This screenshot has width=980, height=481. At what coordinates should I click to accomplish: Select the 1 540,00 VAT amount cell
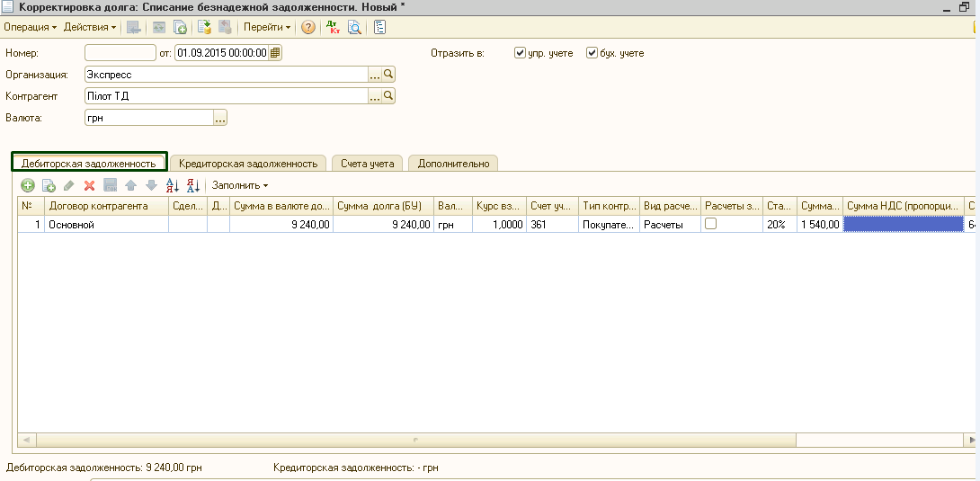pos(819,224)
